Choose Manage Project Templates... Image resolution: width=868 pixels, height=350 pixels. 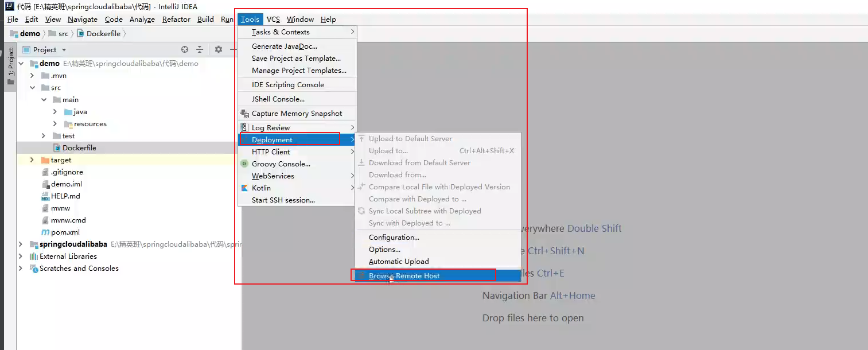[x=297, y=71]
